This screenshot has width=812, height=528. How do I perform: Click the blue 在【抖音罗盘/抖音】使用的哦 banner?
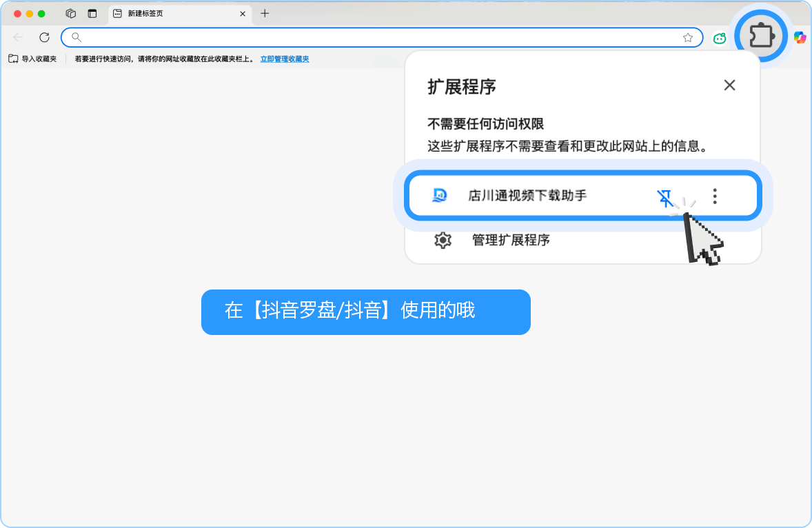pyautogui.click(x=365, y=312)
